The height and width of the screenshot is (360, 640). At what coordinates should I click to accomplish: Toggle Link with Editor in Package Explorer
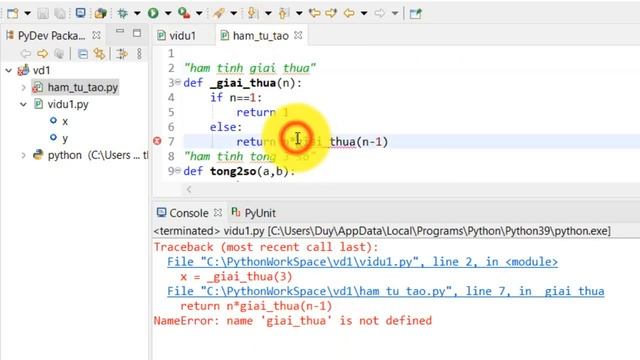99,53
